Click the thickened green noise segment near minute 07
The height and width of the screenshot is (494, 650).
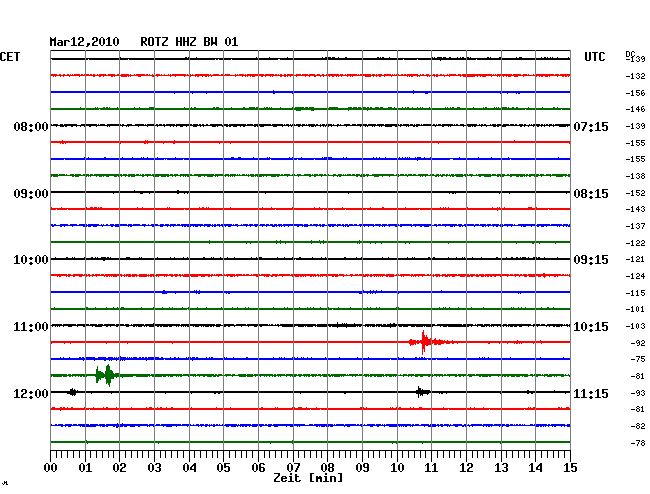(x=304, y=109)
